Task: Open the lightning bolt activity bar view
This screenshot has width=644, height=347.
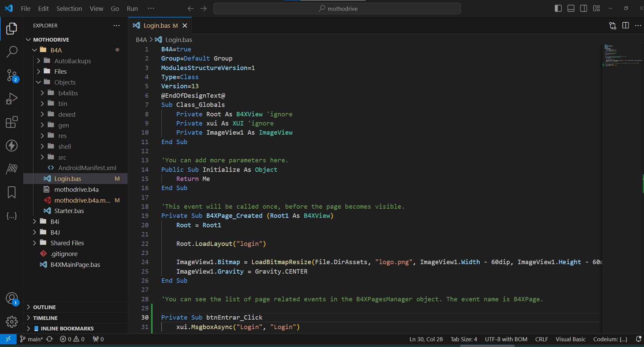Action: pyautogui.click(x=11, y=146)
